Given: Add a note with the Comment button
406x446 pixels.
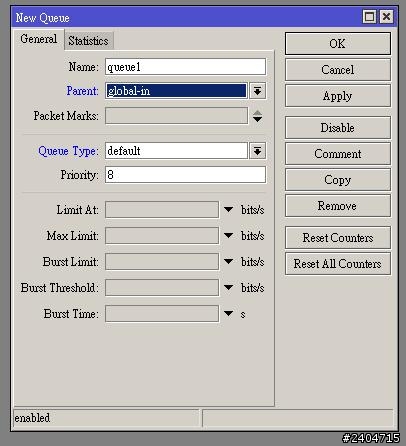Looking at the screenshot, I should (x=338, y=154).
